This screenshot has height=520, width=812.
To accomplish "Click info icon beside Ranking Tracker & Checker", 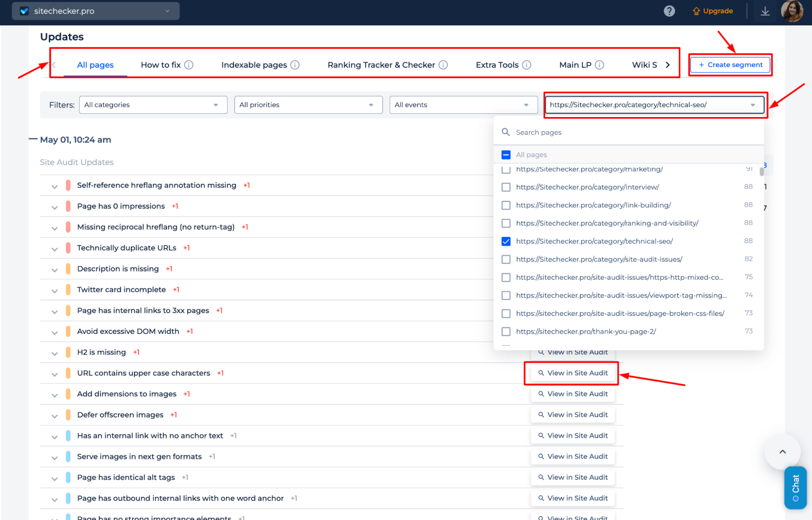I will tap(443, 65).
